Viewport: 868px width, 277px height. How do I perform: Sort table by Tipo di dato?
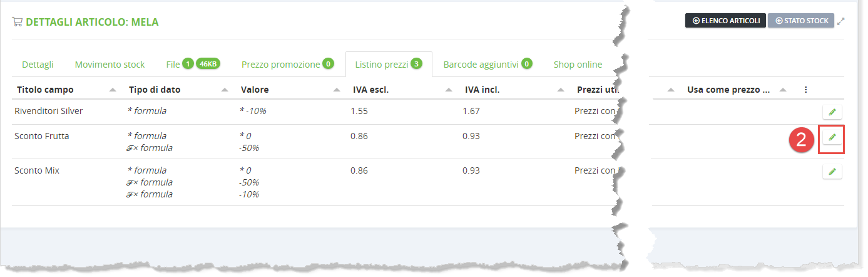point(154,90)
